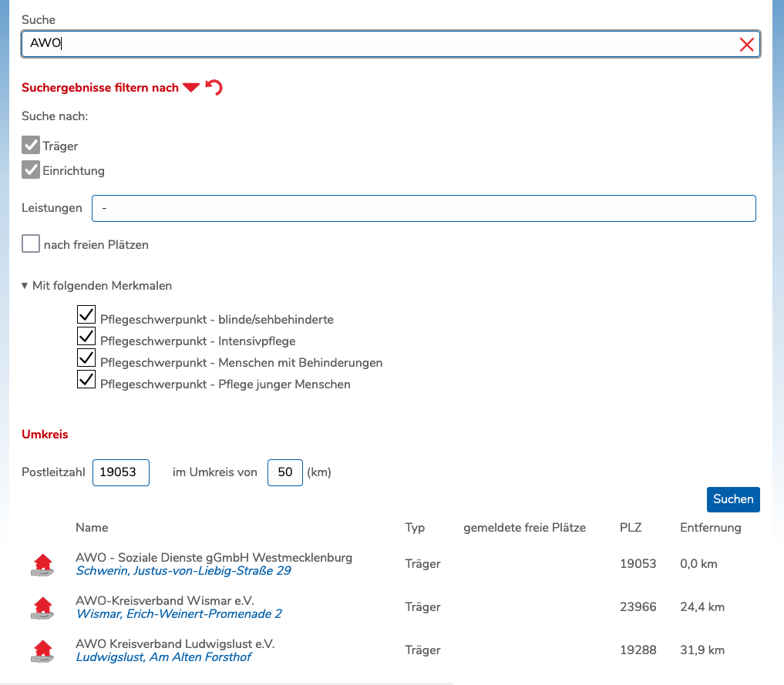
Task: Click house icon for AWO Soziale Dienste
Action: [43, 565]
